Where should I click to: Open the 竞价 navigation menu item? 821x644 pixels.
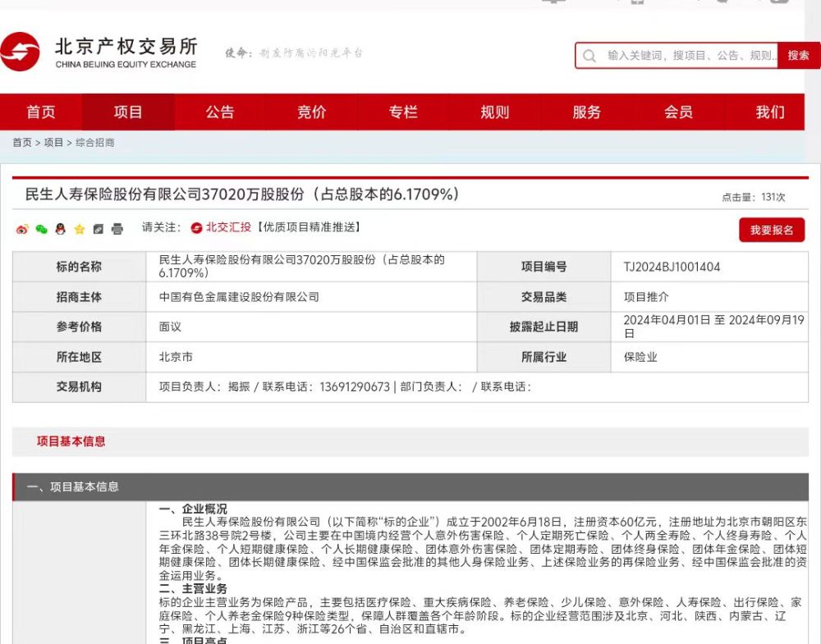(x=311, y=112)
